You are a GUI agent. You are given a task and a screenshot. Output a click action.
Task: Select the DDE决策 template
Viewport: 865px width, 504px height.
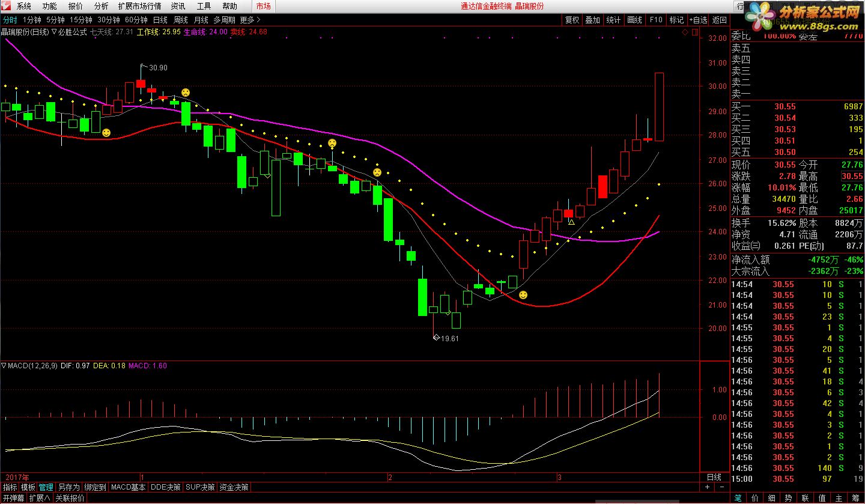click(x=166, y=487)
